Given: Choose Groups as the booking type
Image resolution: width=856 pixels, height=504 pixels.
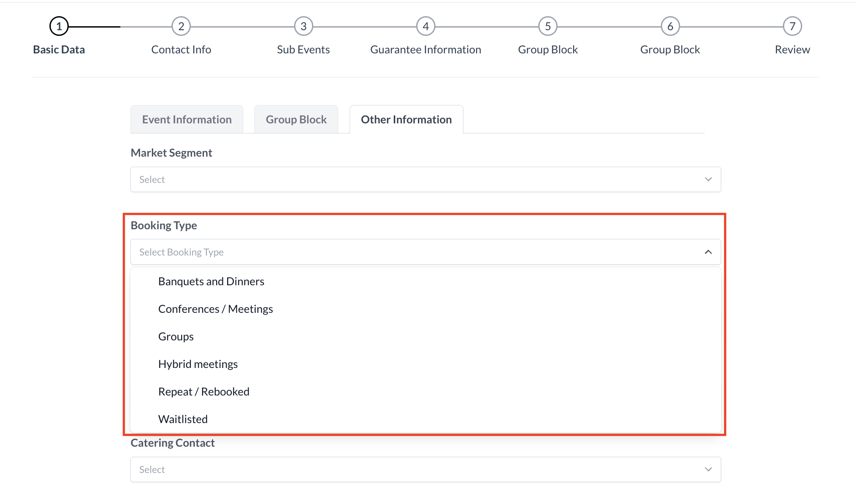Looking at the screenshot, I should [175, 336].
